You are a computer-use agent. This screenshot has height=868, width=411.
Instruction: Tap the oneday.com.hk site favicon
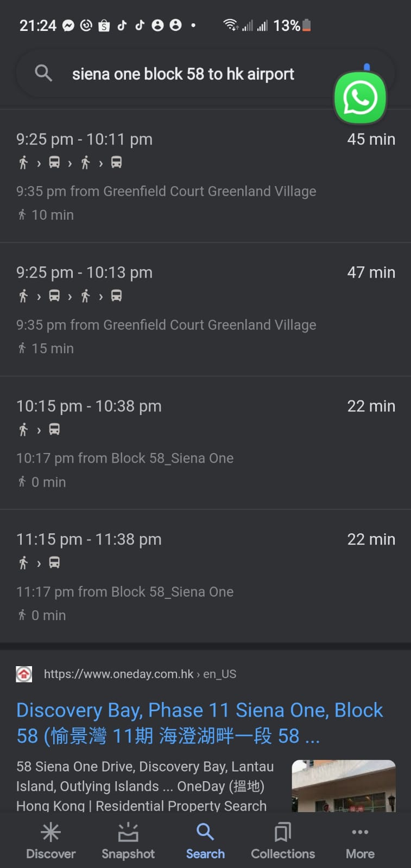click(24, 674)
